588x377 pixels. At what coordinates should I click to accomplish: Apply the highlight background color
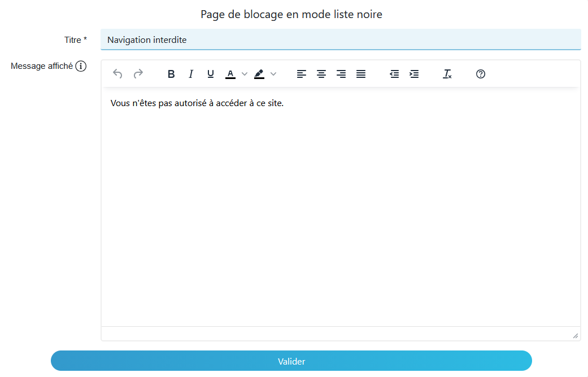click(259, 74)
